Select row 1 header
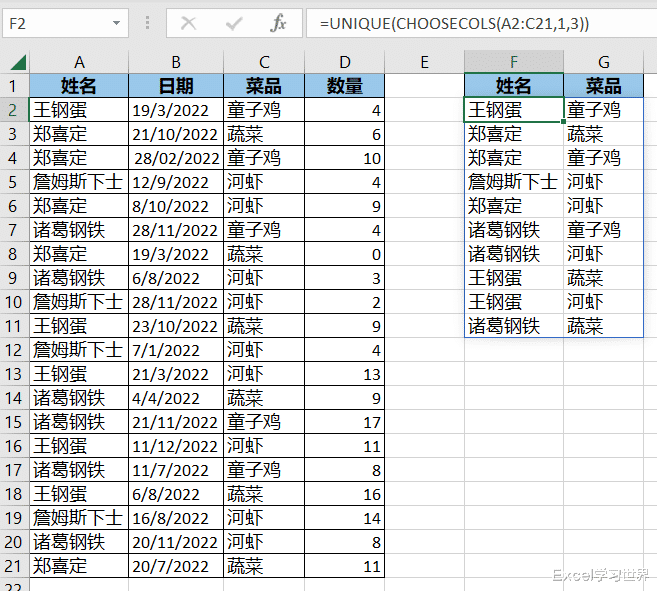Image resolution: width=657 pixels, height=591 pixels. point(14,86)
